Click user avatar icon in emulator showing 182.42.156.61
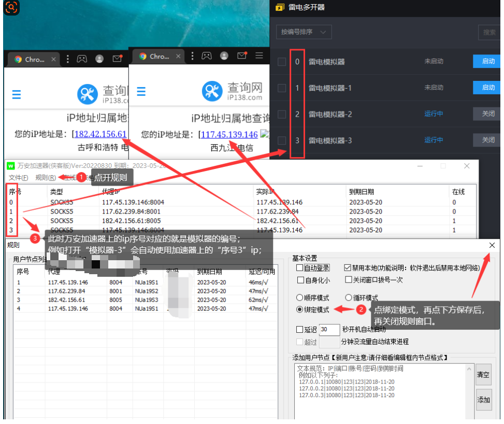Screen dimensions: 504x424 99,59
